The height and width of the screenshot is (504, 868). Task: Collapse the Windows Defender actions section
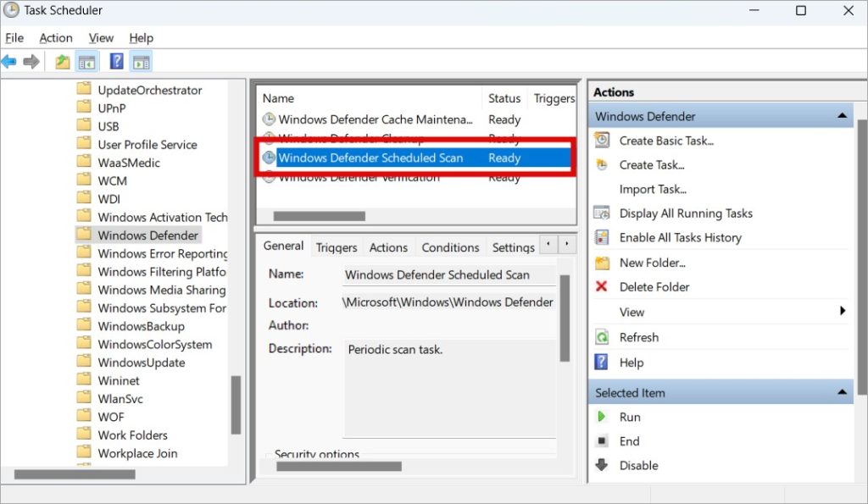[842, 116]
